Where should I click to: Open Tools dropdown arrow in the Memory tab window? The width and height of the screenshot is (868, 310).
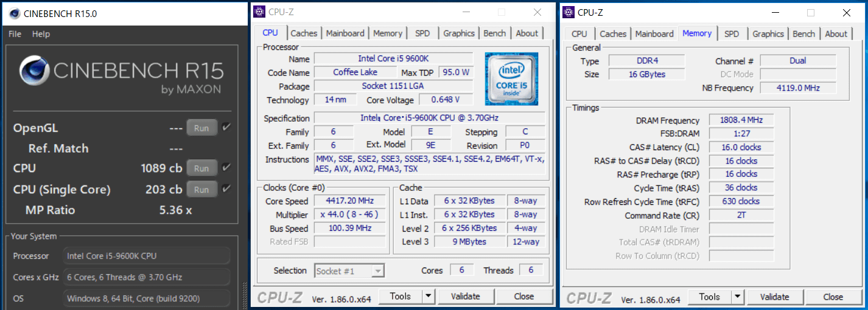[738, 297]
